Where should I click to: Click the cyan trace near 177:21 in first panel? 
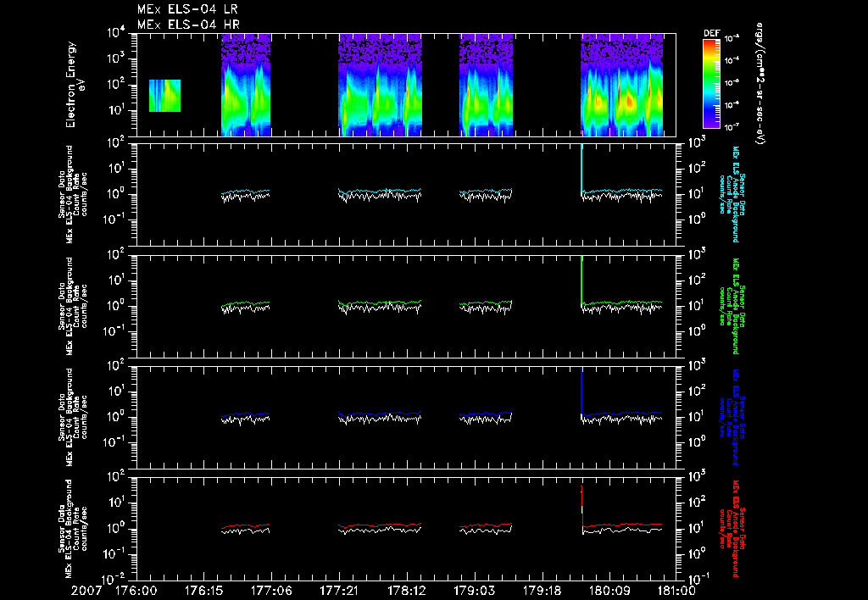[380, 192]
